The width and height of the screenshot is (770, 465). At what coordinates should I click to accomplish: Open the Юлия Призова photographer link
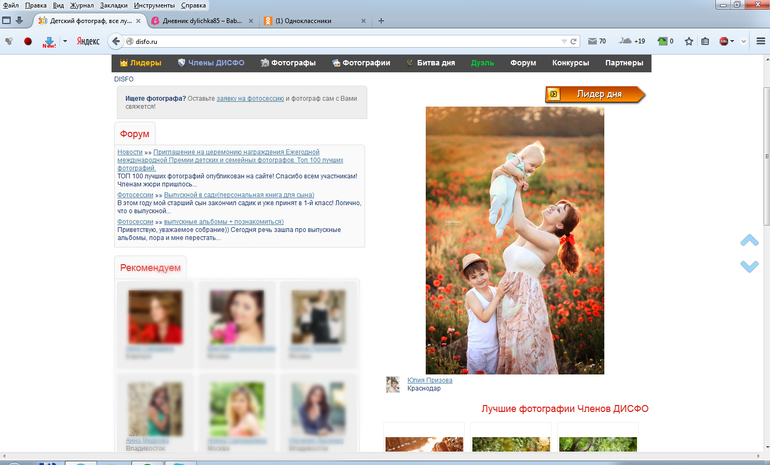coord(430,381)
